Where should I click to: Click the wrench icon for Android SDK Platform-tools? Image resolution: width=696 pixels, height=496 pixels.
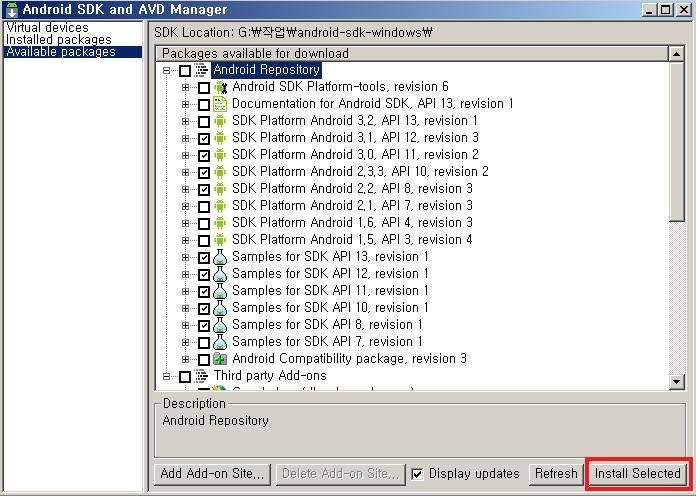pyautogui.click(x=220, y=87)
